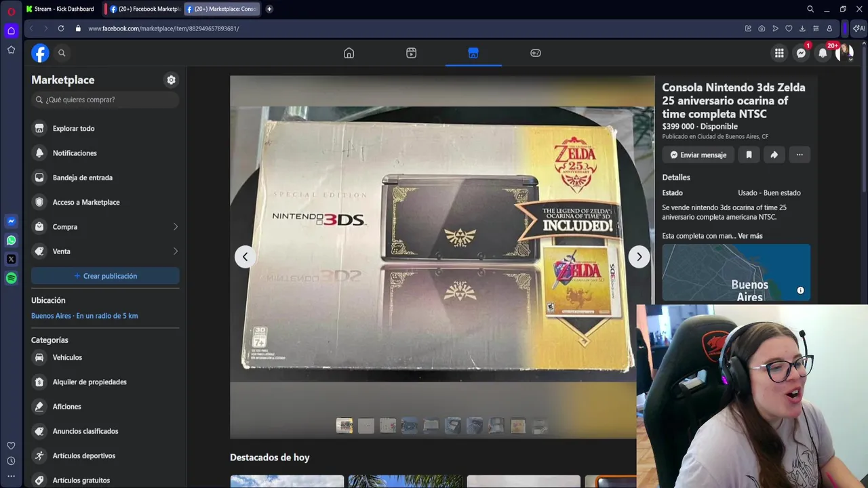Select the second photo thumbnail
This screenshot has width=868, height=488.
click(366, 426)
